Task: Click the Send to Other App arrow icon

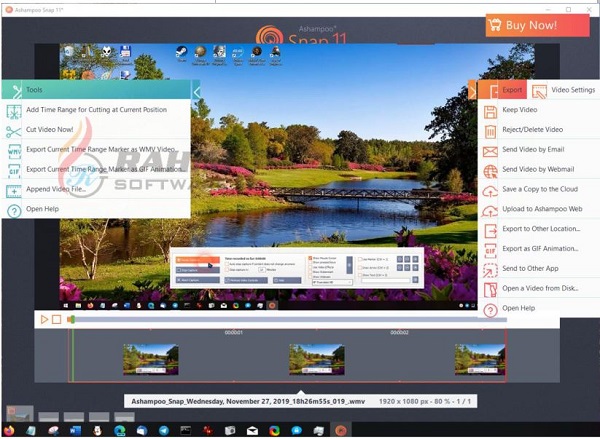Action: click(x=490, y=270)
